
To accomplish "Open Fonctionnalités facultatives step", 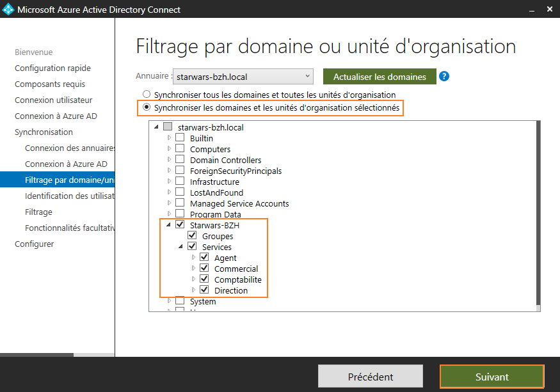I will [x=70, y=228].
